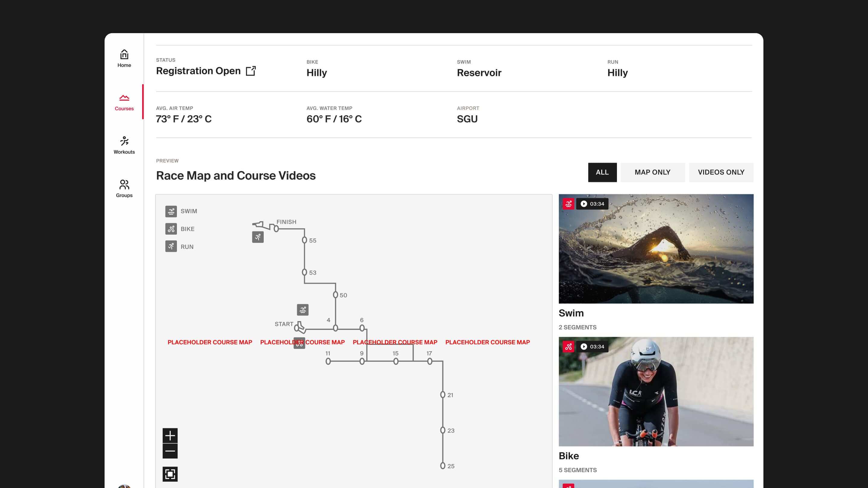Select mile marker 17 on map

click(429, 361)
